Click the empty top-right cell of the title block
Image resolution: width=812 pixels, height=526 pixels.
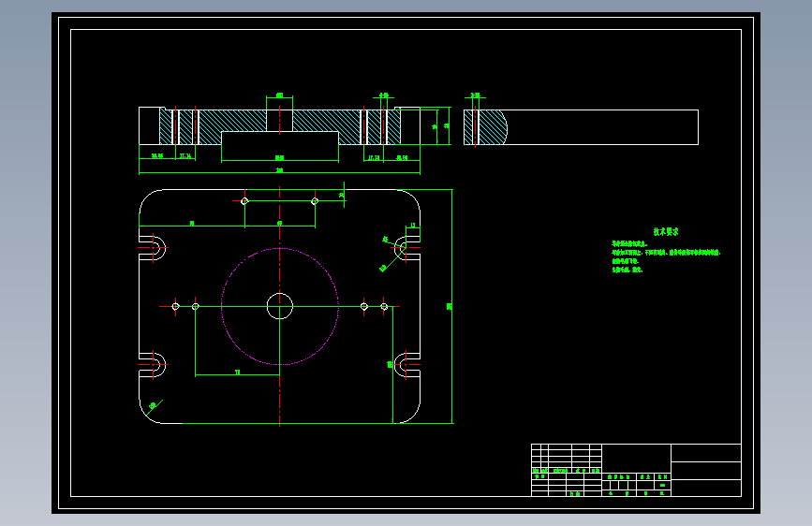click(706, 452)
